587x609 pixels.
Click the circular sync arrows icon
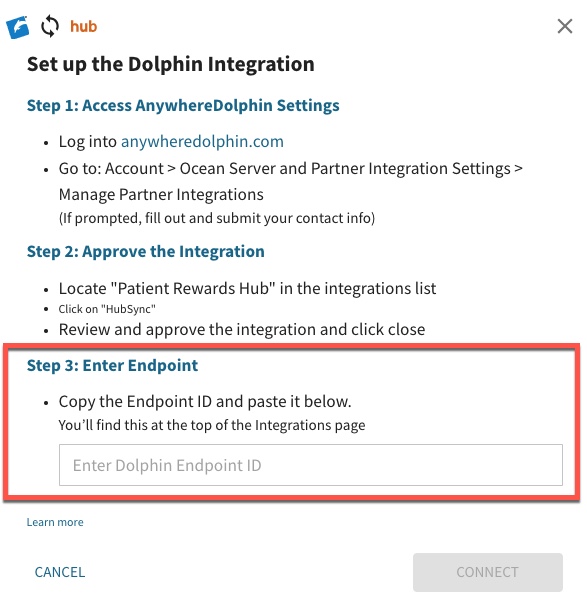click(50, 26)
